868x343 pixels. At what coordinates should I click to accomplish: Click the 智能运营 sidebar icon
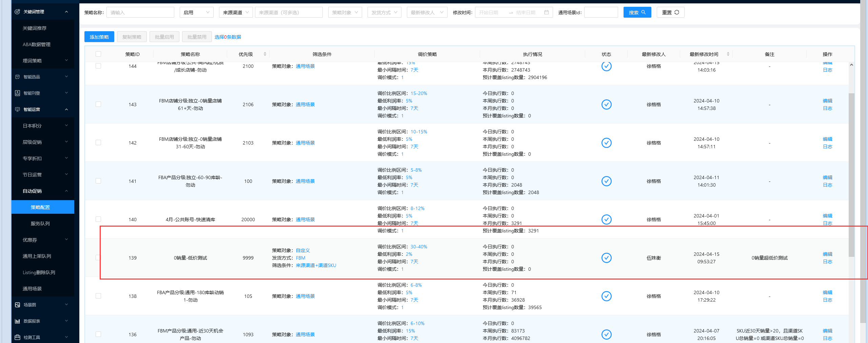pyautogui.click(x=17, y=109)
